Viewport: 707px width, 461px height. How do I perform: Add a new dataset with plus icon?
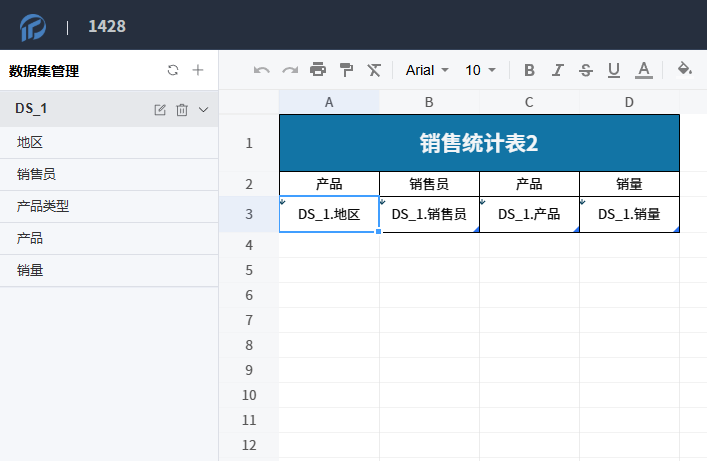198,70
